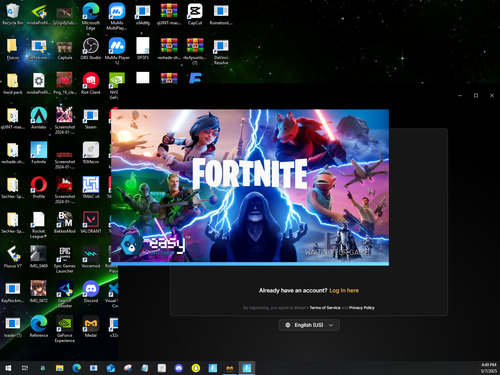This screenshot has width=500, height=375.
Task: Open the Microsoft Edge desktop shortcut
Action: pyautogui.click(x=91, y=16)
